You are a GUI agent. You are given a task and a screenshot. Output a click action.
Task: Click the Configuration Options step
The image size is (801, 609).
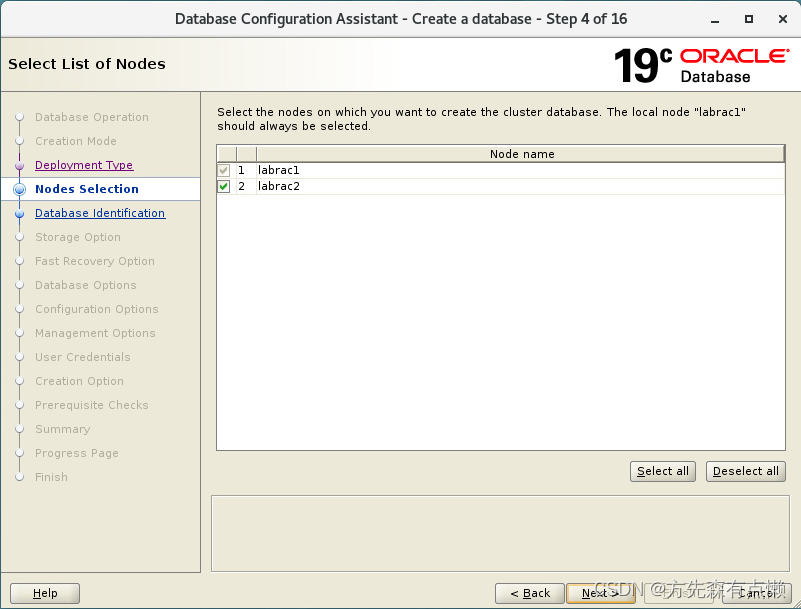[x=97, y=309]
